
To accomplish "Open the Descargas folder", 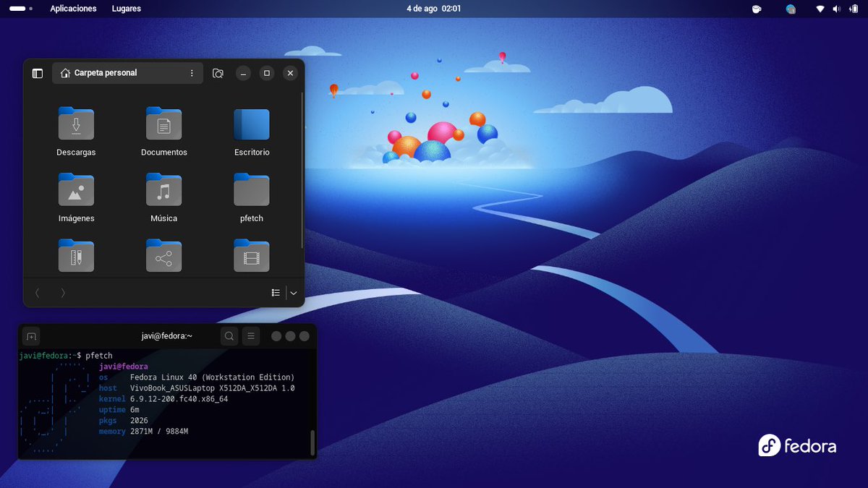I will tap(76, 124).
